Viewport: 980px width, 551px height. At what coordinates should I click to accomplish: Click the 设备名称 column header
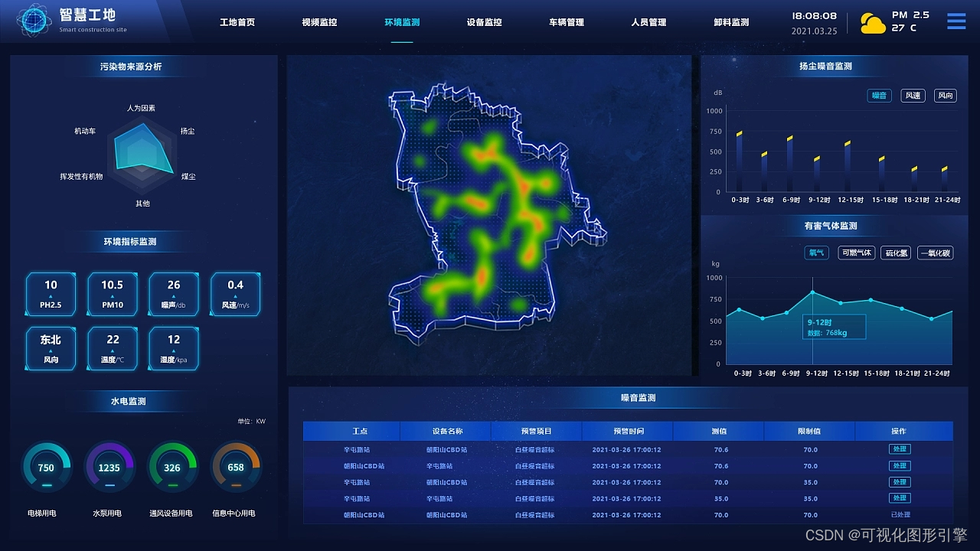pyautogui.click(x=447, y=432)
